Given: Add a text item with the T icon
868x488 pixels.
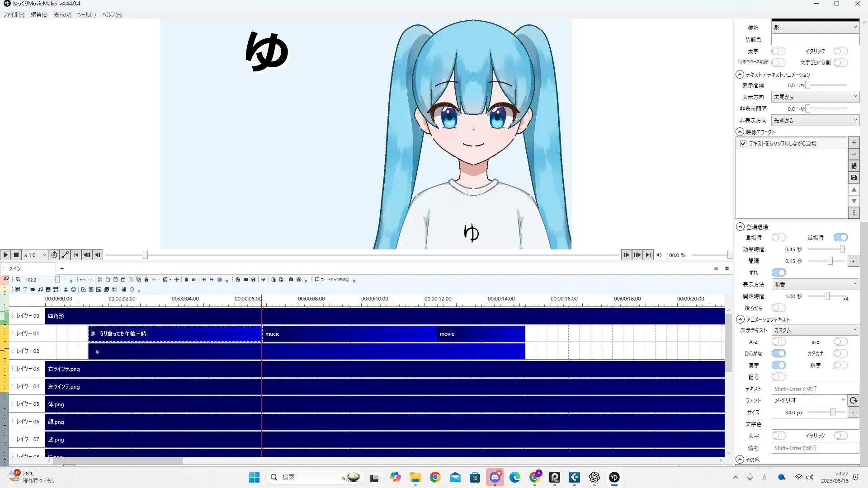Looking at the screenshot, I should 25,290.
